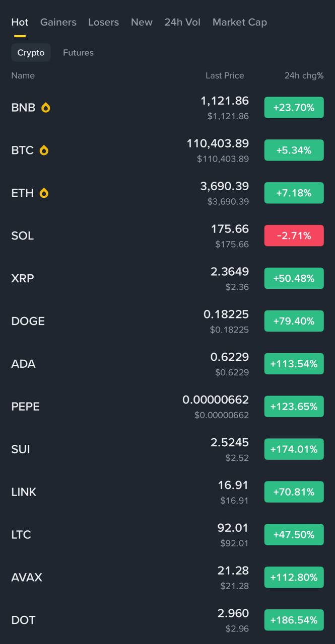Image resolution: width=335 pixels, height=644 pixels.
Task: Tap DOT's +186.54% change badge
Action: click(x=294, y=620)
